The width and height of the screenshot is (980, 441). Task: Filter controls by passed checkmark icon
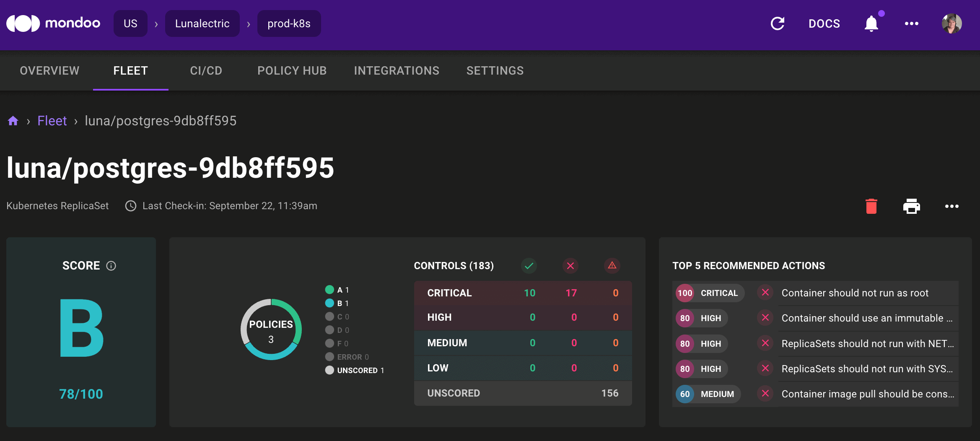point(529,266)
